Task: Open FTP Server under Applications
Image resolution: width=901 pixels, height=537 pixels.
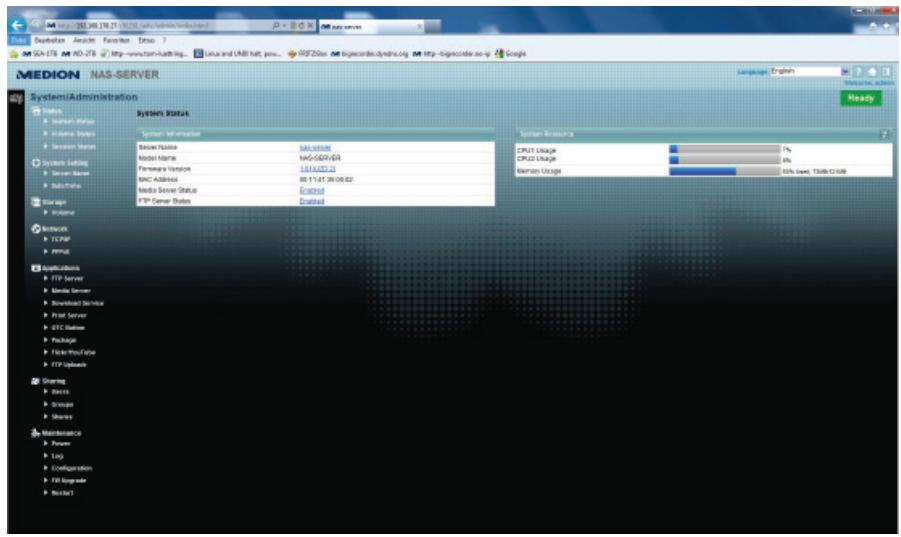Action: pos(67,279)
